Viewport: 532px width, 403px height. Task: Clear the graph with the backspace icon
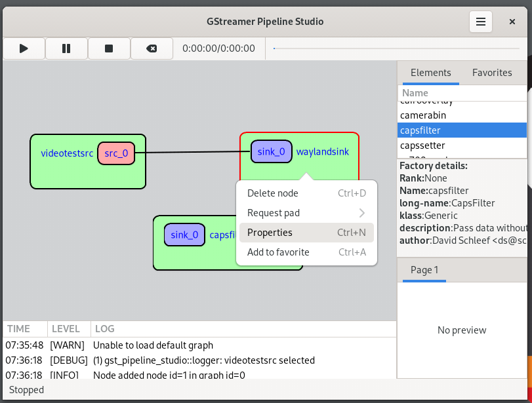(152, 48)
